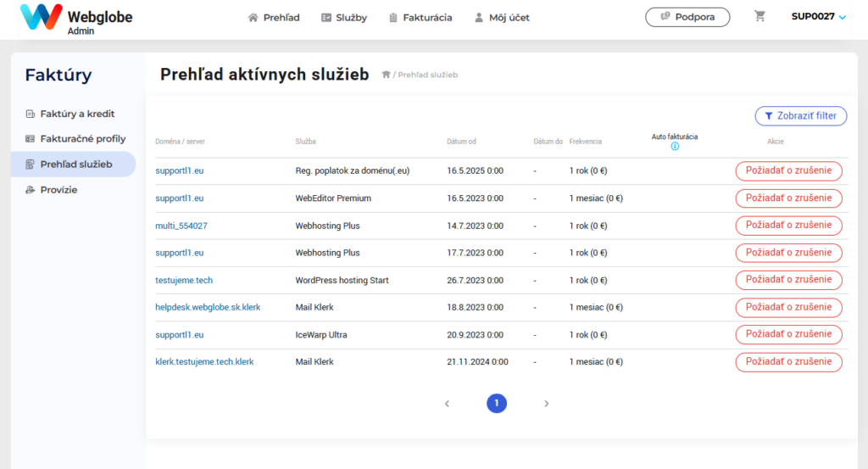This screenshot has width=868, height=469.
Task: Request cancellation for klerk.testujeme.tech.klerk Mail Klerk
Action: 789,361
